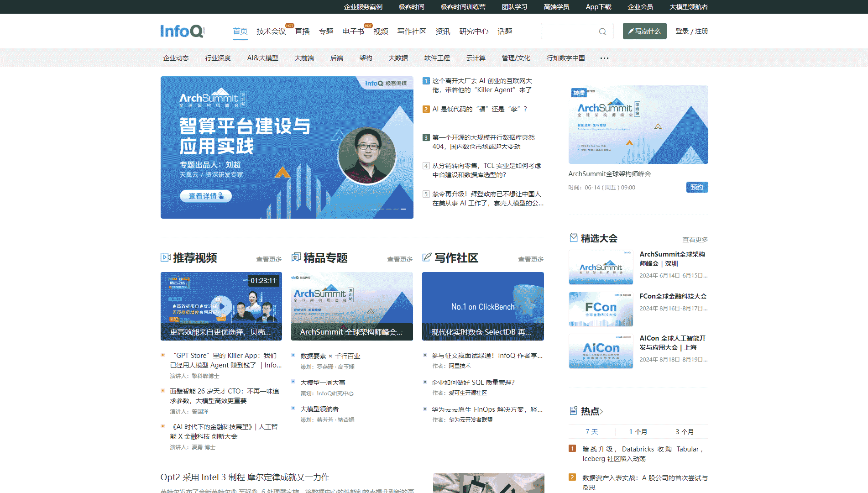Click 查看更多 next to 精品专题
868x493 pixels.
(x=400, y=259)
